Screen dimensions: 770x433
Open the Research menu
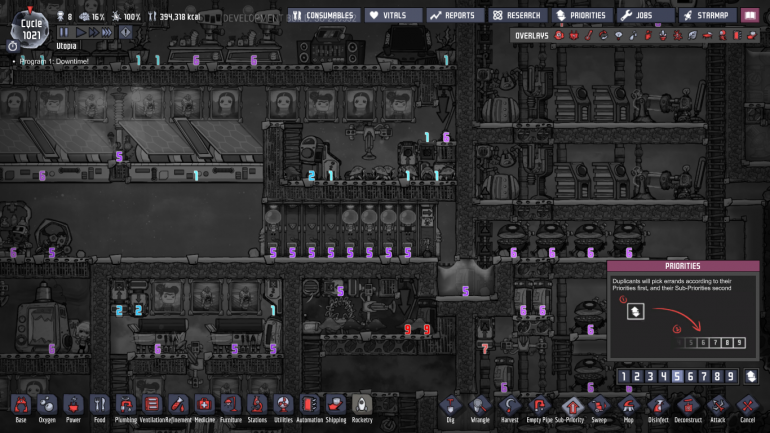coord(516,15)
